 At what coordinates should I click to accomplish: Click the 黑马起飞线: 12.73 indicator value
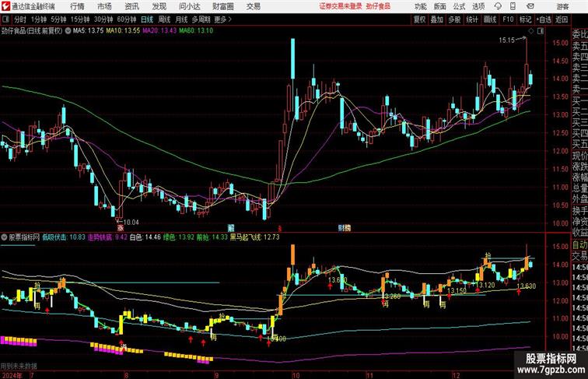pos(254,237)
